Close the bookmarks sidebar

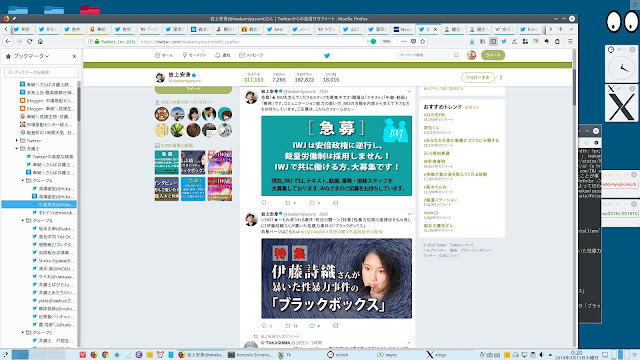(x=74, y=56)
